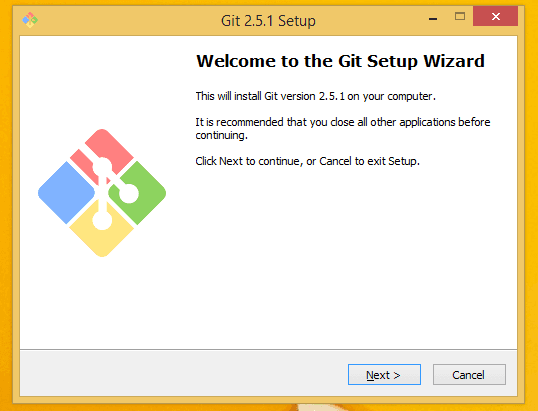The image size is (538, 411).
Task: Minimize the Git Setup window
Action: coord(433,16)
